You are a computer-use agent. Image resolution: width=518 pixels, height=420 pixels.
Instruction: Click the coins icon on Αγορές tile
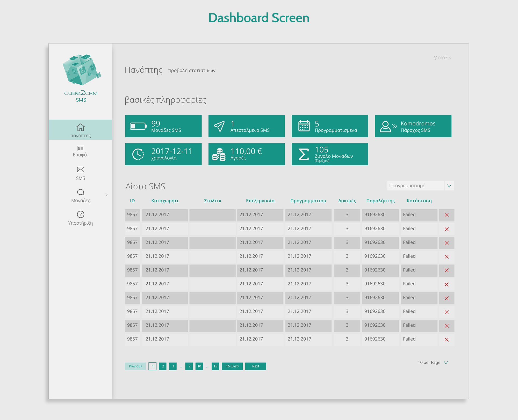click(x=219, y=154)
